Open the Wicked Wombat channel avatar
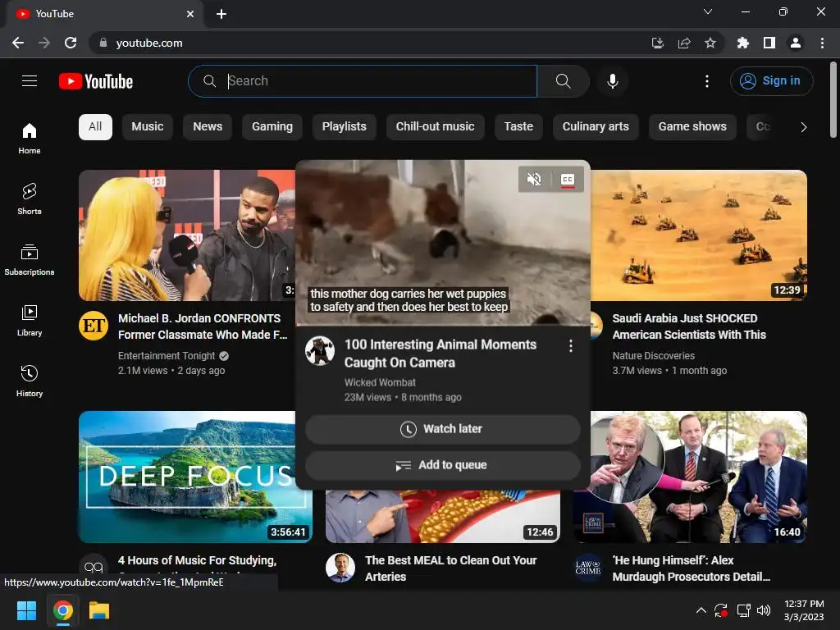The width and height of the screenshot is (840, 630). 320,351
